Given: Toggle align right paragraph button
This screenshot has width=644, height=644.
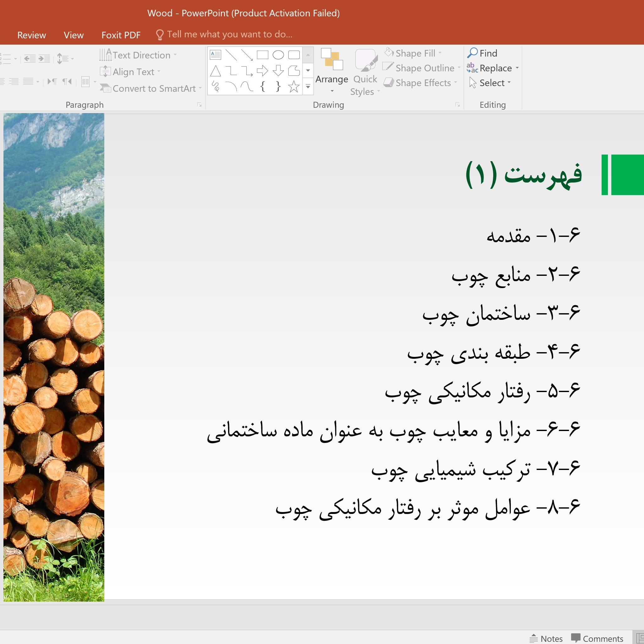Looking at the screenshot, I should click(14, 81).
